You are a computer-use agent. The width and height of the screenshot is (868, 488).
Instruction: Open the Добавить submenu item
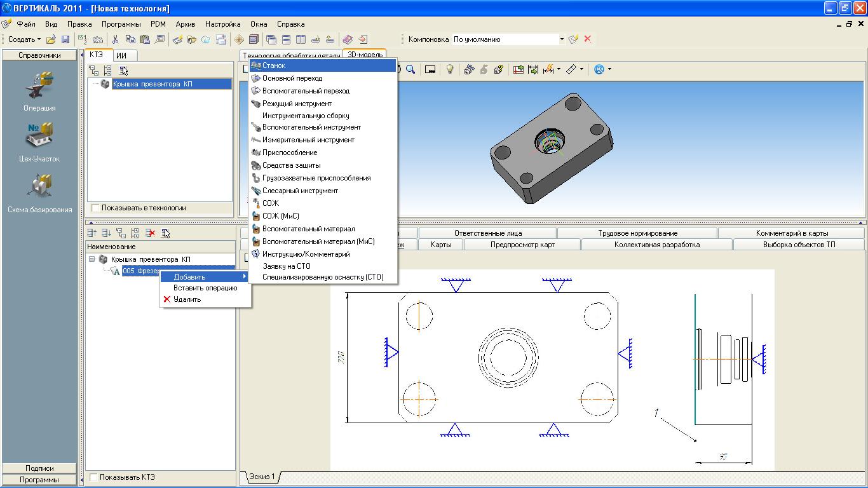(x=205, y=277)
